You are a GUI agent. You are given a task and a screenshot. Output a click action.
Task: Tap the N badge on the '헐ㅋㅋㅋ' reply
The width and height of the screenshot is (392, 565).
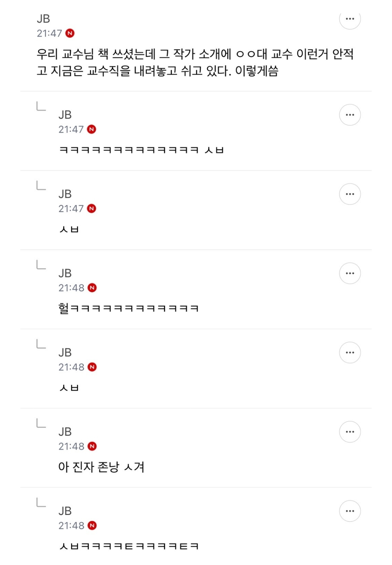(x=92, y=288)
